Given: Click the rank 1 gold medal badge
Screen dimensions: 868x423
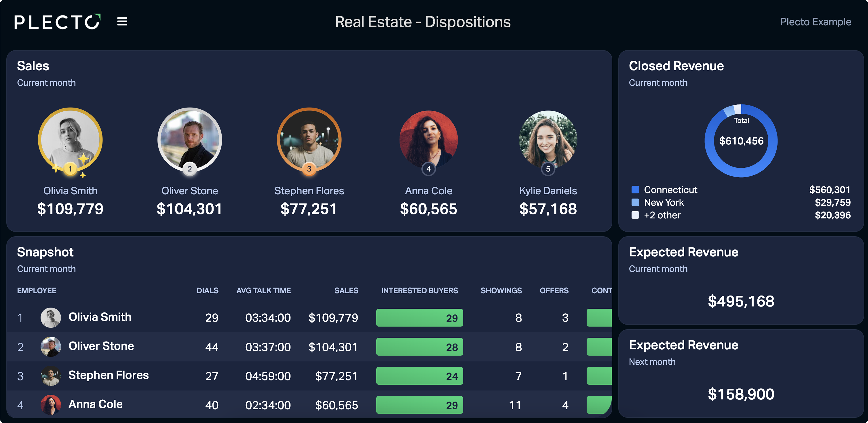Looking at the screenshot, I should (70, 169).
